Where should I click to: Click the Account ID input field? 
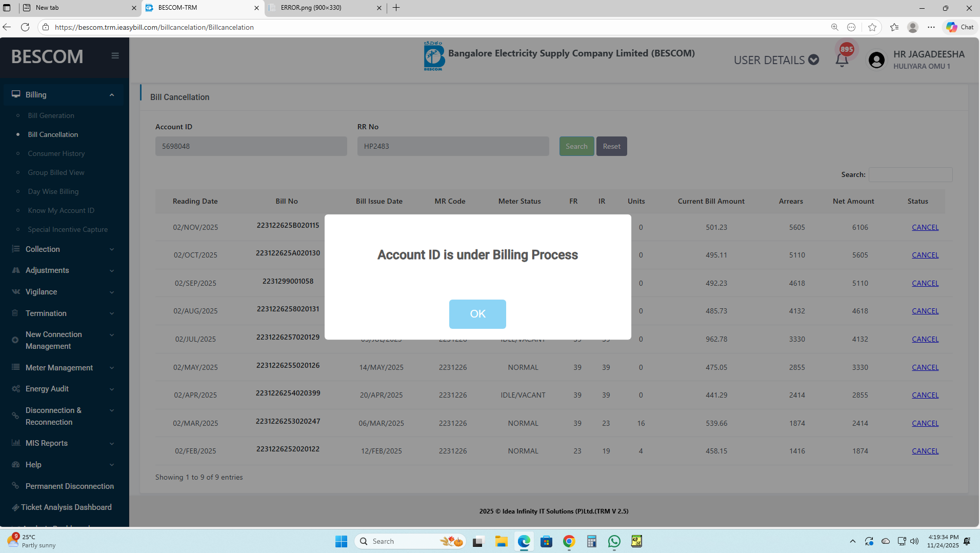coord(251,146)
